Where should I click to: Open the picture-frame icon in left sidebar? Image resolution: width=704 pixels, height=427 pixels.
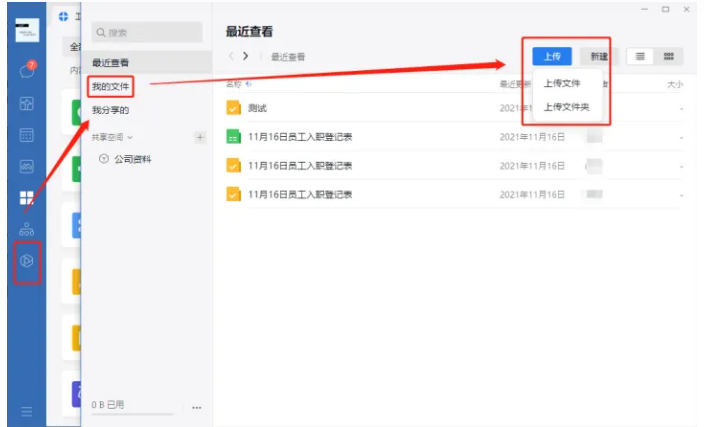point(26,166)
